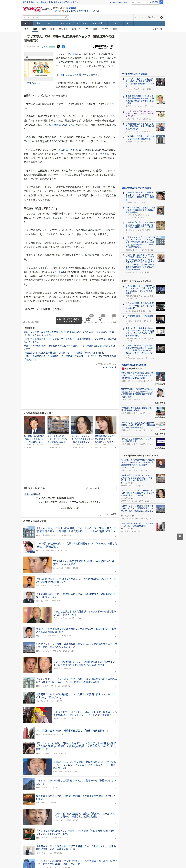Click the コメントを書く button
Screen dimensions: 186x868
click(x=93, y=488)
